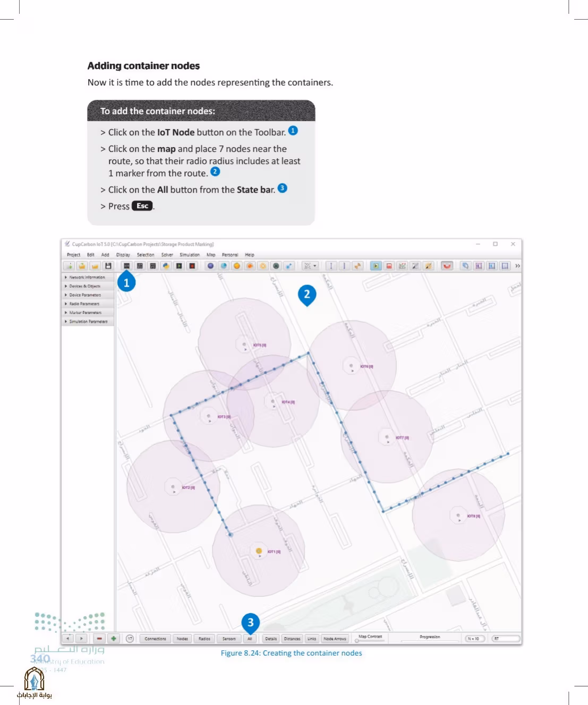Open the Simulation menu
This screenshot has height=705, width=588.
click(x=190, y=255)
